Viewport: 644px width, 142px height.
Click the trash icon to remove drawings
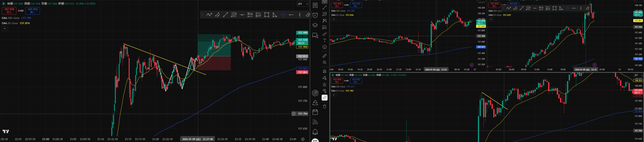[325, 106]
